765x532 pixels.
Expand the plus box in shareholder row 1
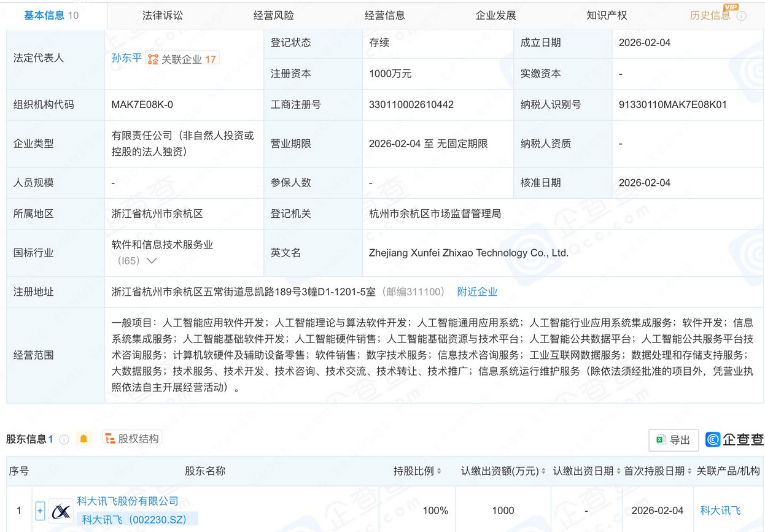39,510
